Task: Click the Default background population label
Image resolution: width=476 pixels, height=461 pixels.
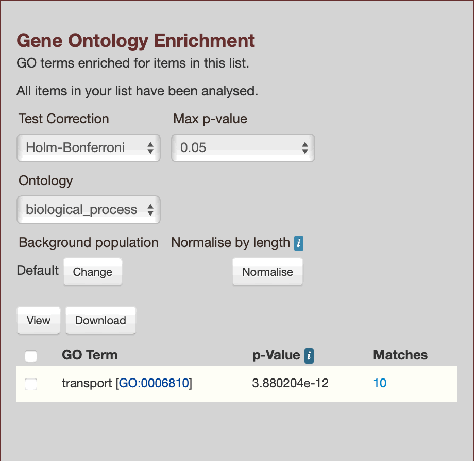Action: (x=38, y=271)
